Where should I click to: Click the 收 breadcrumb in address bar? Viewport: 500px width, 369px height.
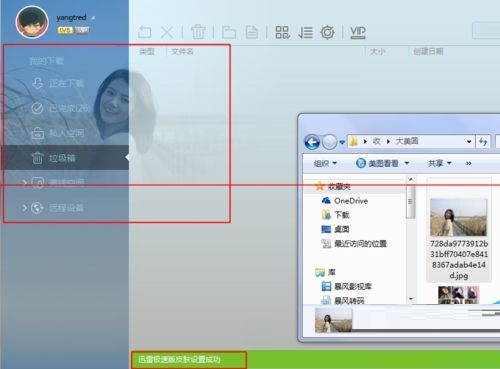[377, 141]
